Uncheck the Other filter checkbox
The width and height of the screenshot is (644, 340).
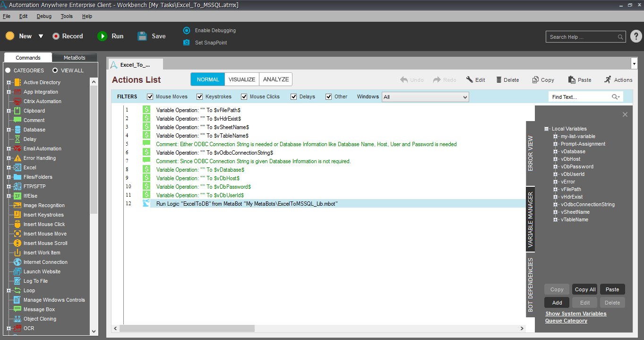click(x=329, y=96)
